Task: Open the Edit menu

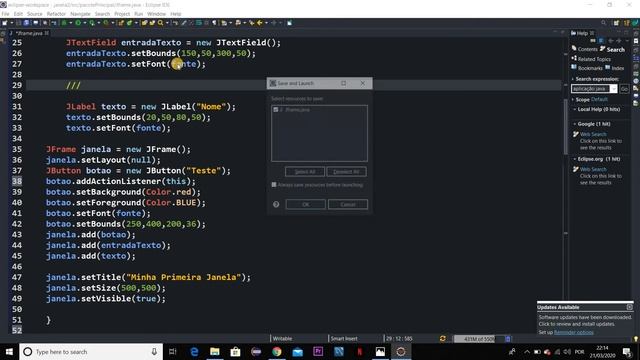Action: pyautogui.click(x=18, y=14)
